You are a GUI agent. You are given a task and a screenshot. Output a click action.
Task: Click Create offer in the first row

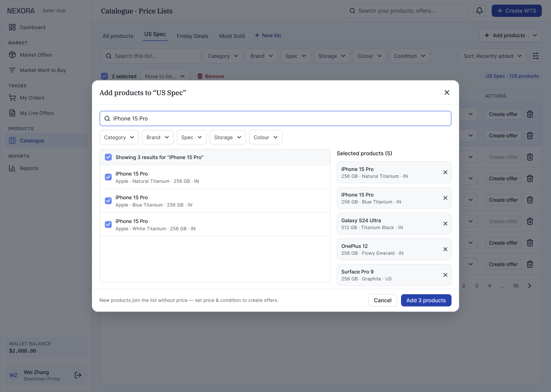click(x=503, y=114)
